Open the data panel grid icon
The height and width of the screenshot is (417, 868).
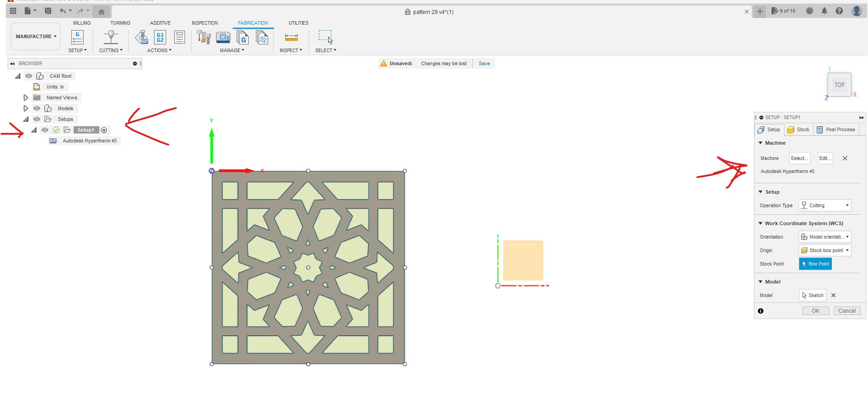point(13,11)
